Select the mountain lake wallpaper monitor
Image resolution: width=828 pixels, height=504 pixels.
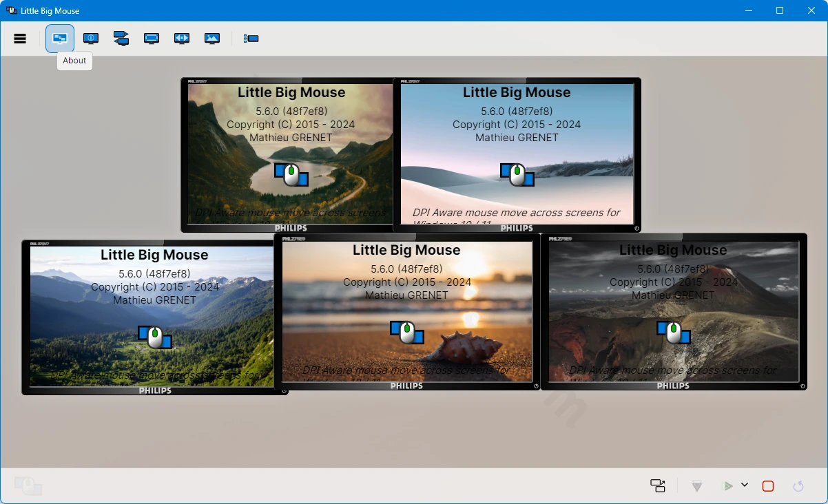(x=287, y=155)
